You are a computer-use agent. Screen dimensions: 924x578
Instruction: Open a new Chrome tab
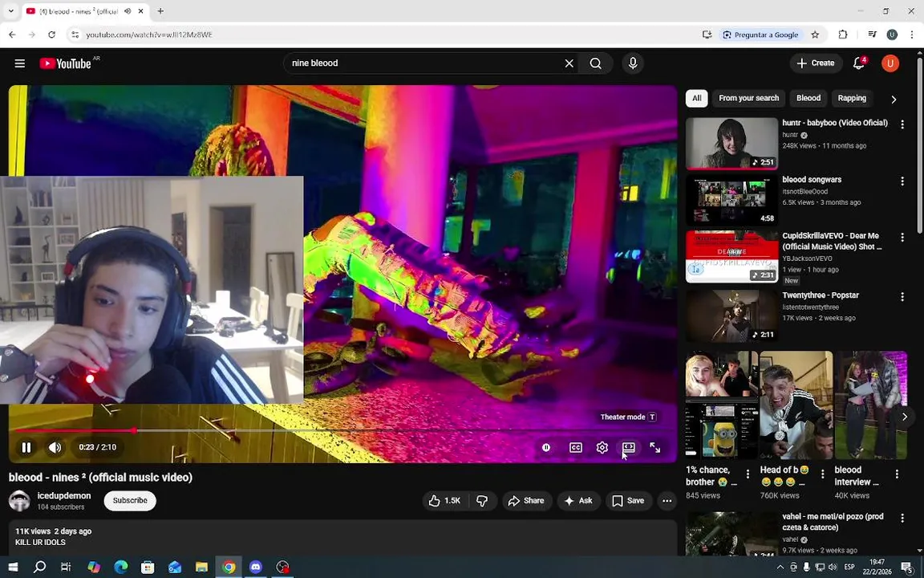point(160,11)
